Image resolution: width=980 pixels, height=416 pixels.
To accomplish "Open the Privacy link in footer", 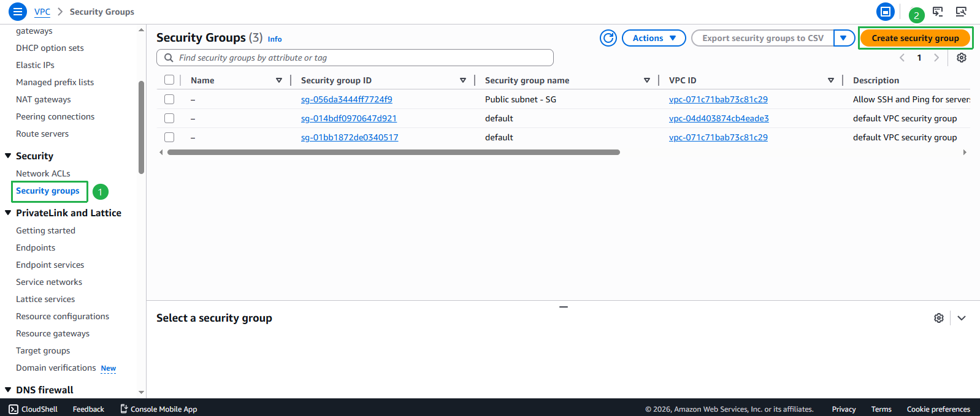I will [x=844, y=409].
